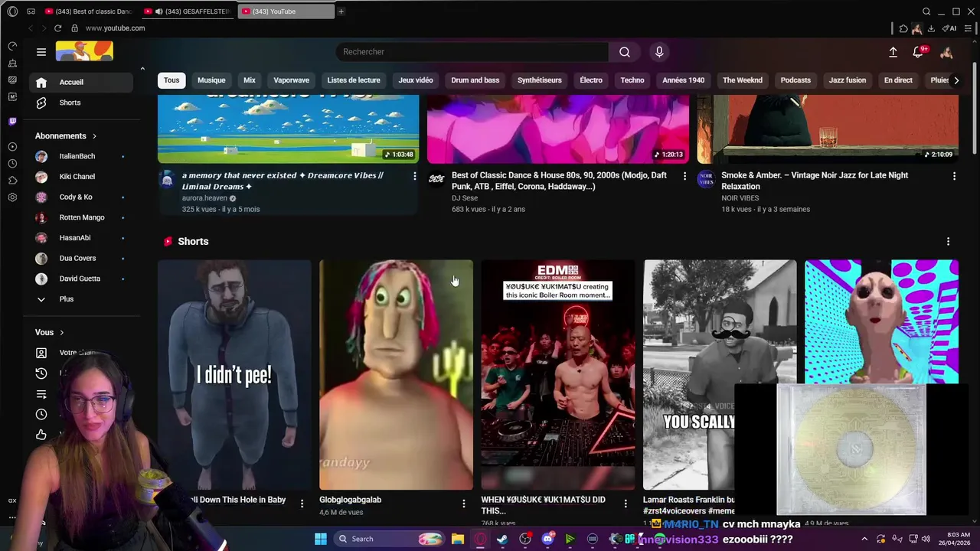980x551 pixels.
Task: Click the Windows taskbar Search box
Action: tap(390, 539)
